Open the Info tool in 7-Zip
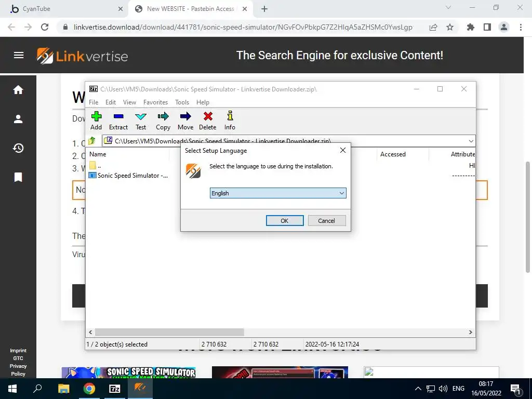This screenshot has width=532, height=399. [230, 121]
